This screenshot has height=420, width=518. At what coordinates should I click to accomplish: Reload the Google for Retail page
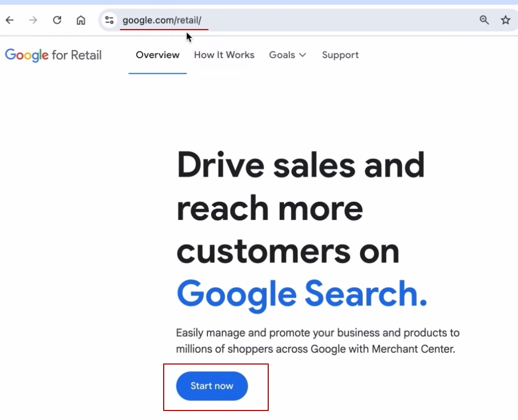tap(57, 21)
